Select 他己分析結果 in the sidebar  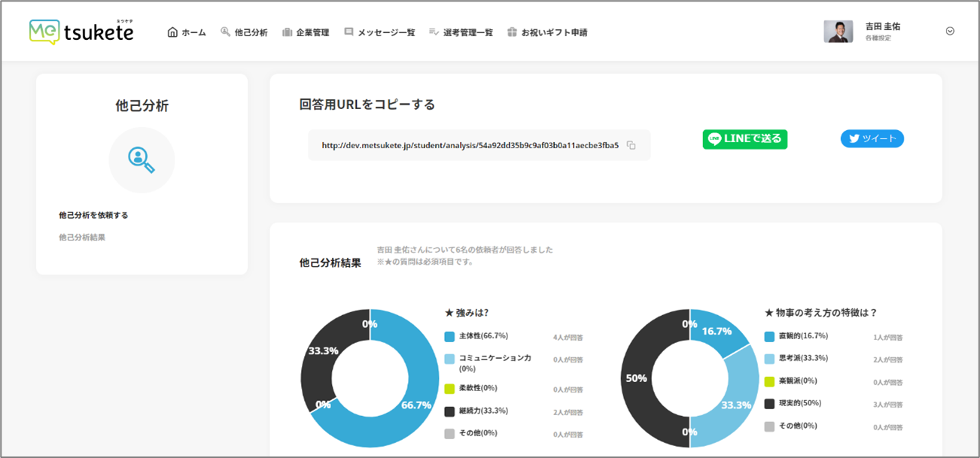point(82,238)
